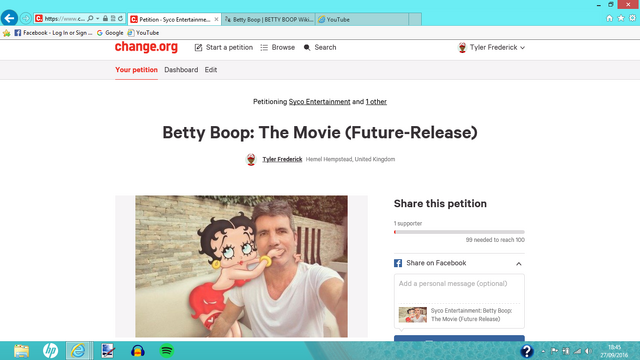Click the Betty Boop petition photo

[242, 266]
